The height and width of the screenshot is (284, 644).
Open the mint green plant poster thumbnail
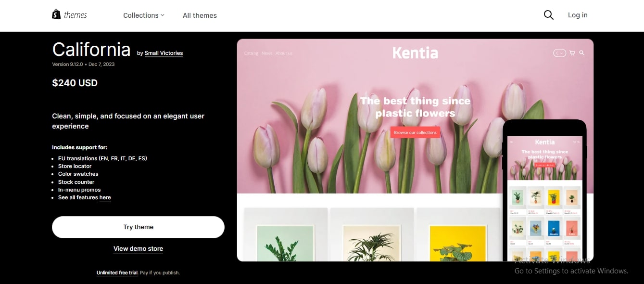click(x=286, y=234)
